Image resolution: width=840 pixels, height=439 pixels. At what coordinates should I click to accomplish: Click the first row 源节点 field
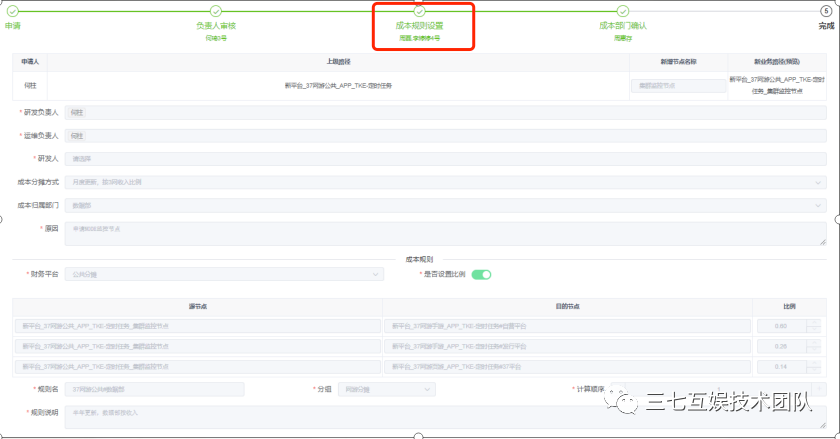[198, 326]
